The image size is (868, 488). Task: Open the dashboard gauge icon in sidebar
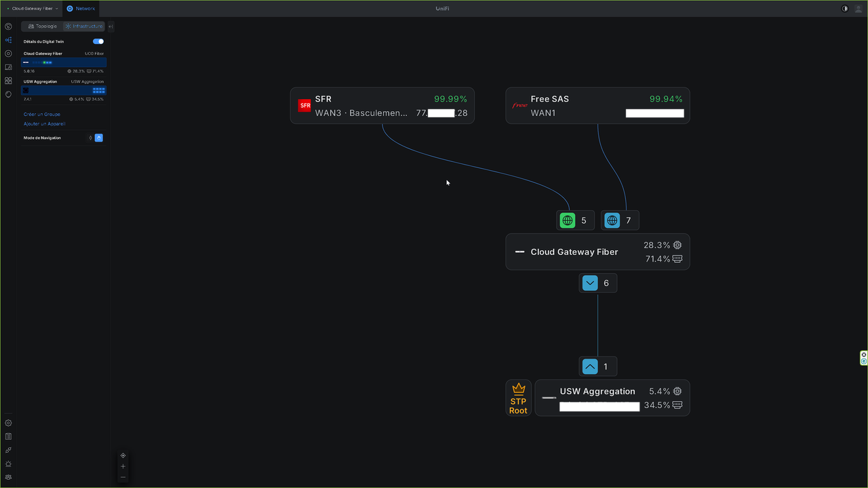(8, 26)
